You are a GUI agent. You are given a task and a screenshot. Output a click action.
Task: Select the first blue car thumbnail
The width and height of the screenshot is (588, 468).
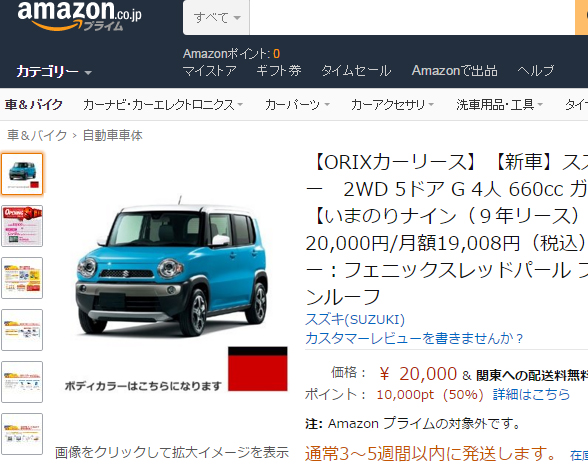coord(22,174)
